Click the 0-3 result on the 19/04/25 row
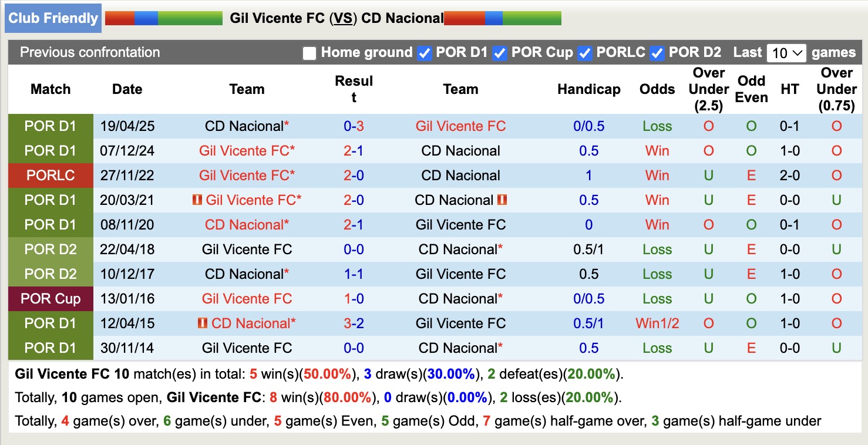This screenshot has height=445, width=868. coord(354,126)
